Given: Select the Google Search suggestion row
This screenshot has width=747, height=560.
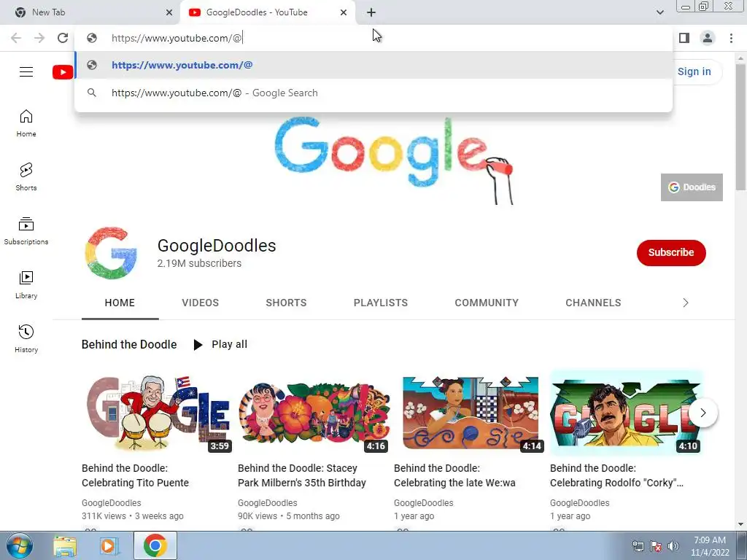Looking at the screenshot, I should [x=373, y=93].
